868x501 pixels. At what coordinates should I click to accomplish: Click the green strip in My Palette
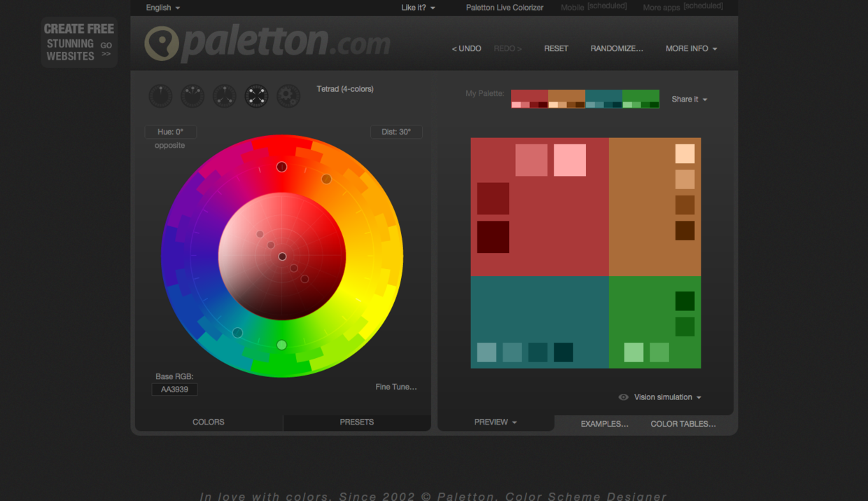click(x=640, y=99)
